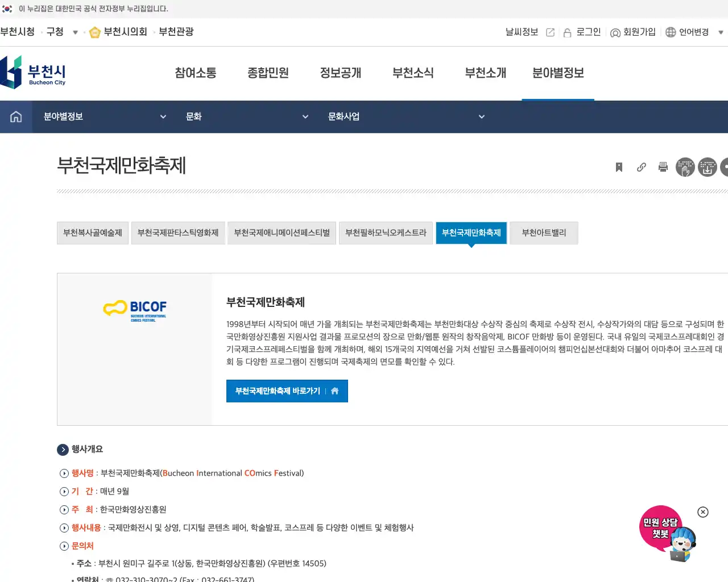Switch to the 부천복사골예술제 tab
The width and height of the screenshot is (728, 582).
[x=93, y=233]
